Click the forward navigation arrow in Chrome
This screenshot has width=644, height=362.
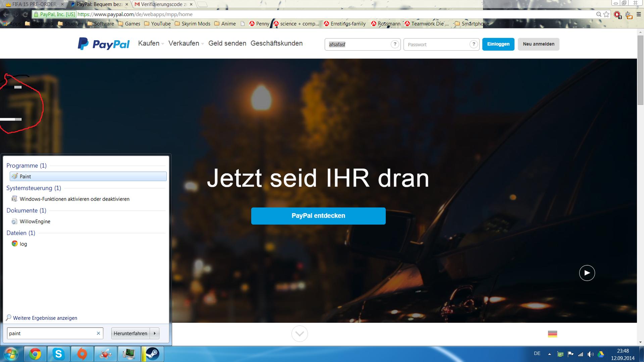click(15, 14)
